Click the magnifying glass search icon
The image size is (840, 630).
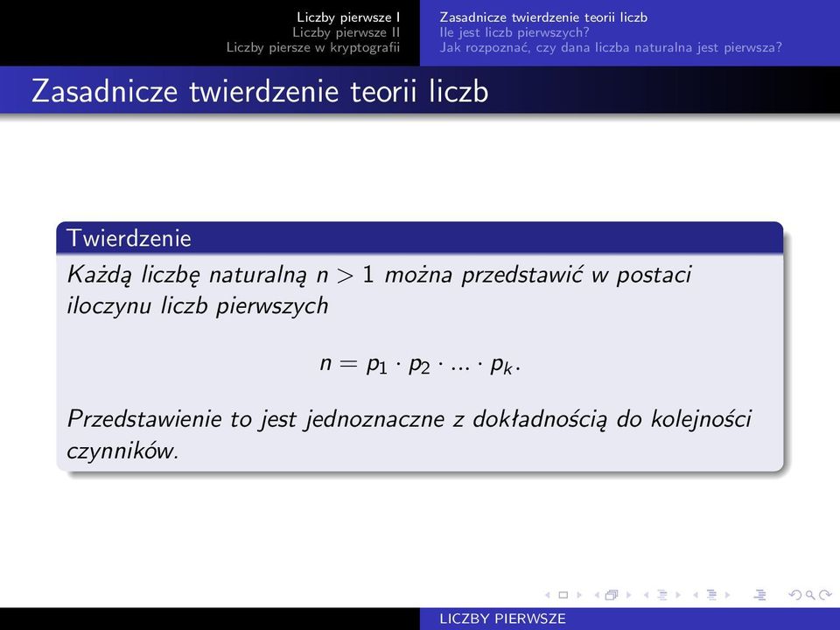(x=810, y=595)
